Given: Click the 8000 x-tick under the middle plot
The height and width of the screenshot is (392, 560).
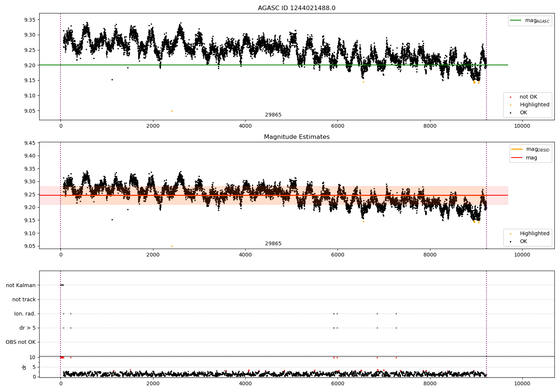Looking at the screenshot, I should click(430, 255).
